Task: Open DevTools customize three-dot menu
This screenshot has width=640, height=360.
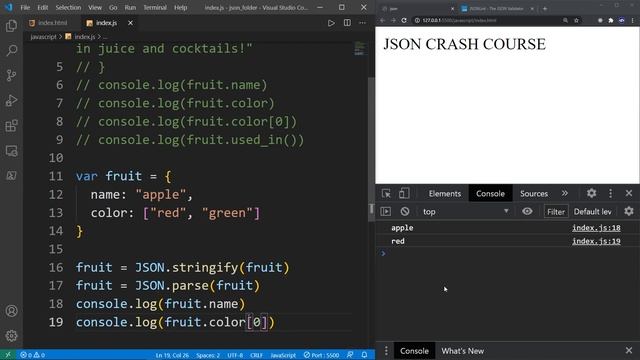Action: point(611,193)
